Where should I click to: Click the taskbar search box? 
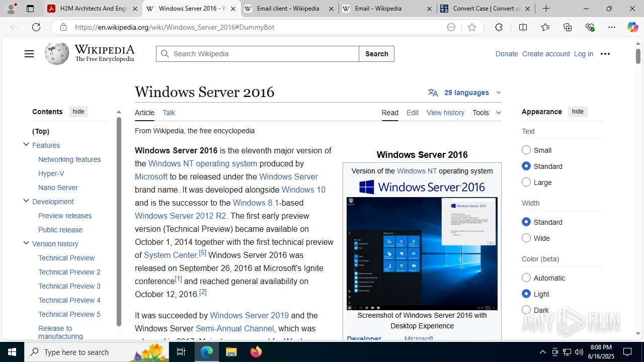pos(97,352)
